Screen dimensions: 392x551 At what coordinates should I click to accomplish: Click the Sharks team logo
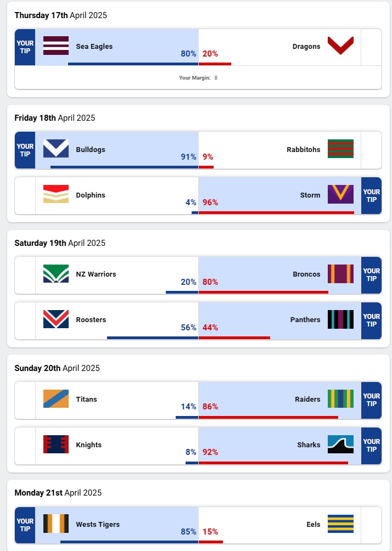coord(340,445)
